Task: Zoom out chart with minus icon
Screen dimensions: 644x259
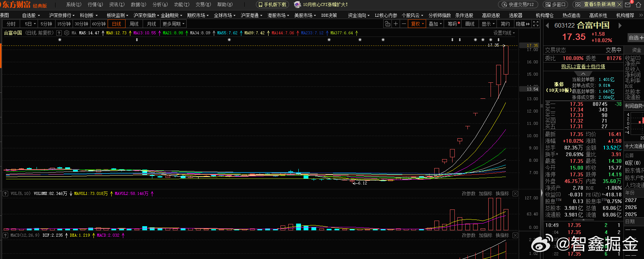Action: tap(404, 24)
